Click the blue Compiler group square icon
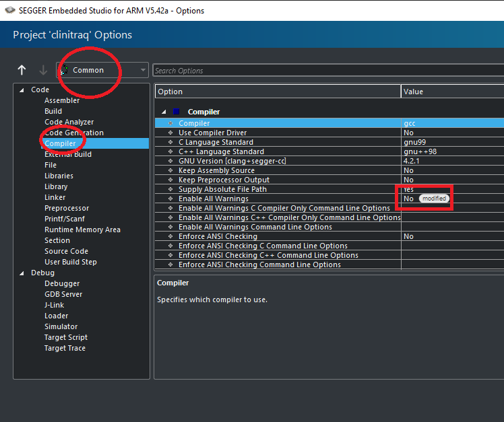 pyautogui.click(x=176, y=112)
